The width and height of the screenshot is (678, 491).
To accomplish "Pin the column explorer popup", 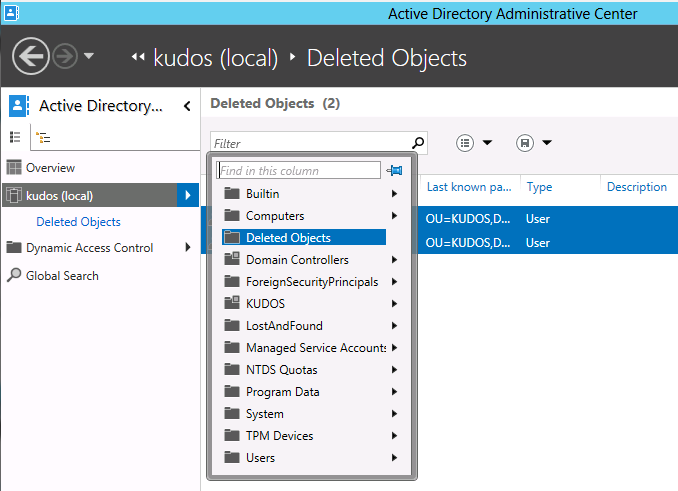I will (394, 170).
